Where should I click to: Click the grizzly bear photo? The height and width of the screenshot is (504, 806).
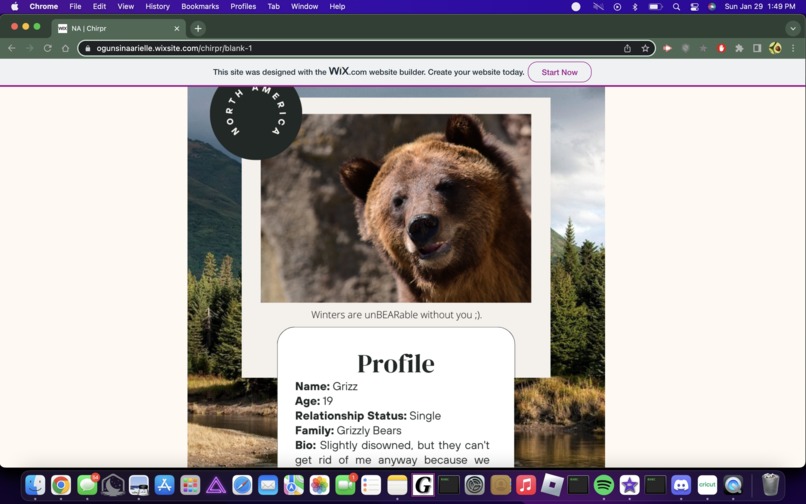point(396,208)
